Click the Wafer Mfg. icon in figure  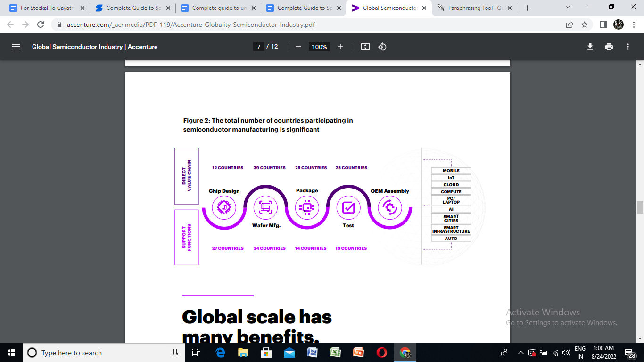[265, 207]
